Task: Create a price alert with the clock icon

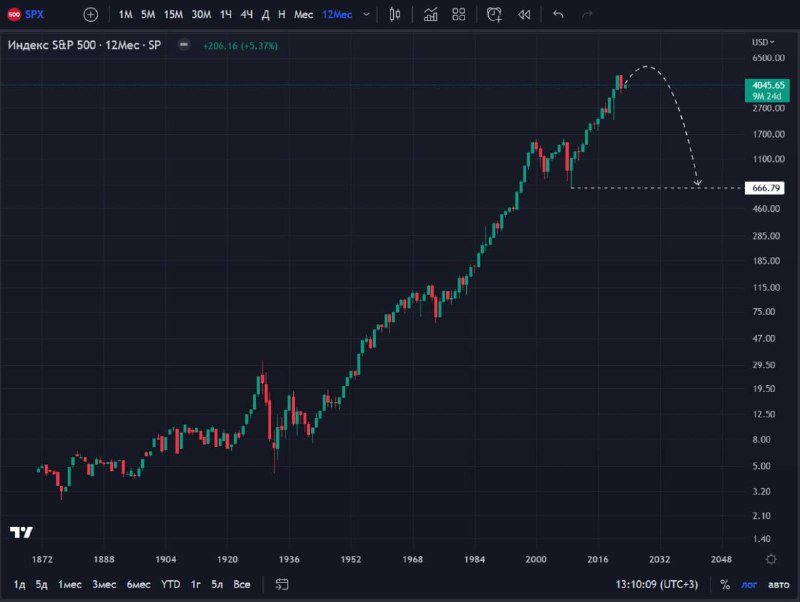Action: coord(494,15)
